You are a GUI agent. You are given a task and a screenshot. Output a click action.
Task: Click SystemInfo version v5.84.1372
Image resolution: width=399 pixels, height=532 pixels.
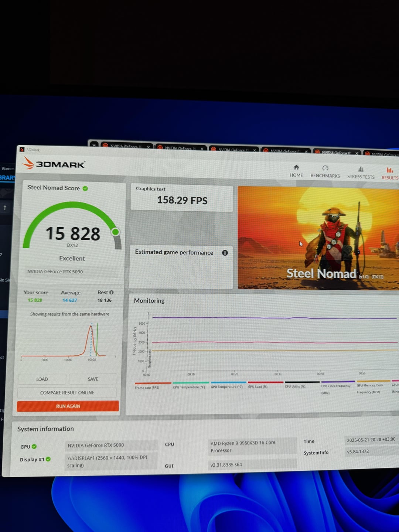pyautogui.click(x=371, y=451)
